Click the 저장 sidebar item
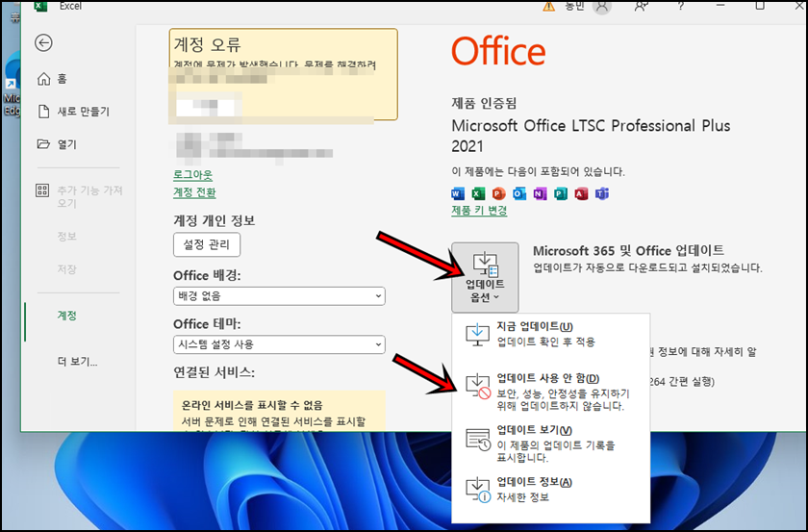Viewport: 808px width, 532px height. pos(67,269)
